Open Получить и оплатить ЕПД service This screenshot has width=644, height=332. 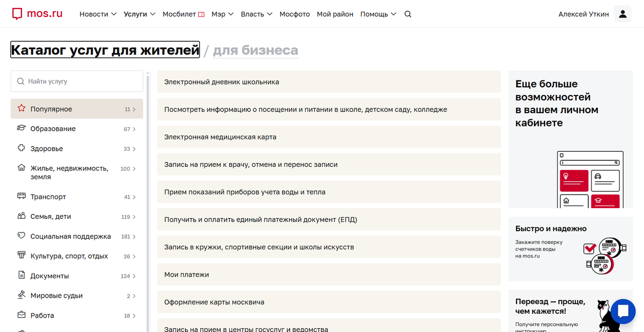[x=329, y=219]
